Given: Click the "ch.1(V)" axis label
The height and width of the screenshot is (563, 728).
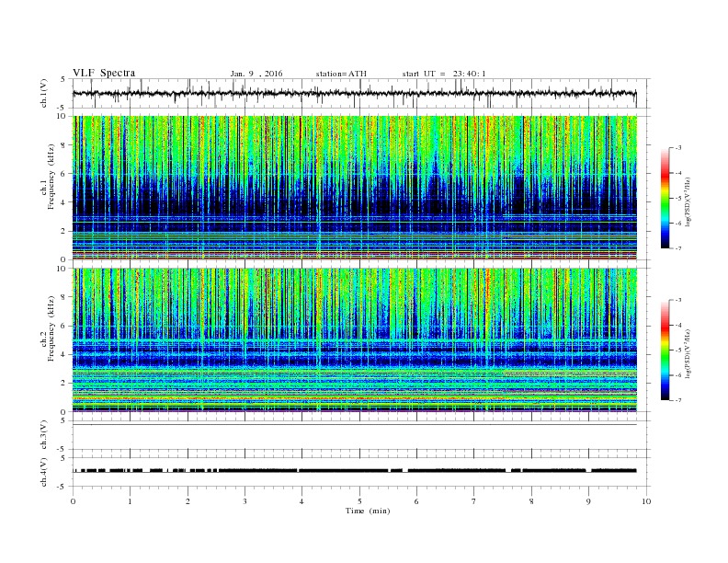Looking at the screenshot, I should coord(44,94).
